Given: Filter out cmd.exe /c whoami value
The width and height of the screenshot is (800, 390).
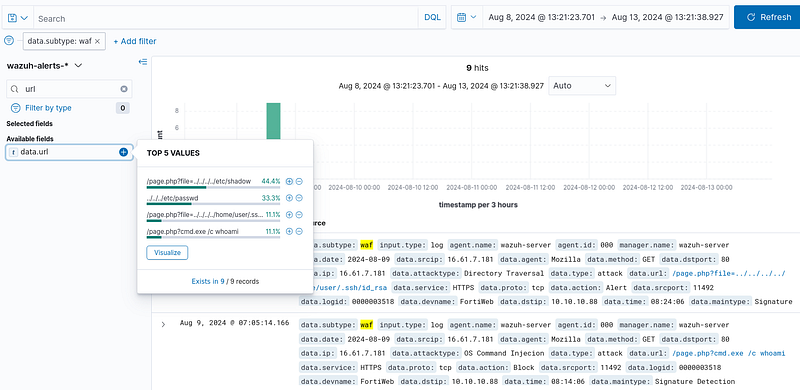Looking at the screenshot, I should point(299,231).
